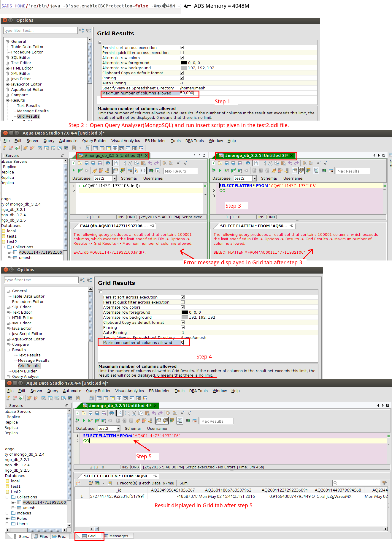Toggle 'Persist sort across execution' in Options dialog showing 50,000
This screenshot has height=548, width=392.
tap(182, 48)
